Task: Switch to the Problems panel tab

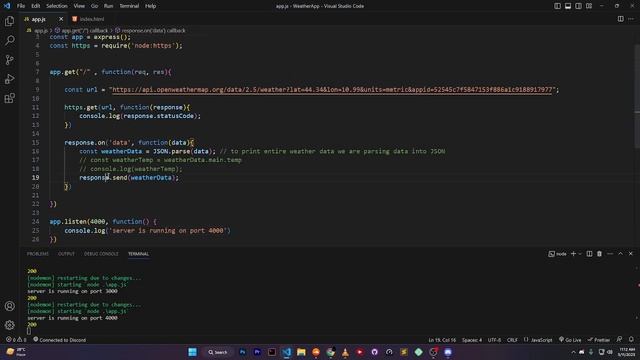Action: point(38,254)
